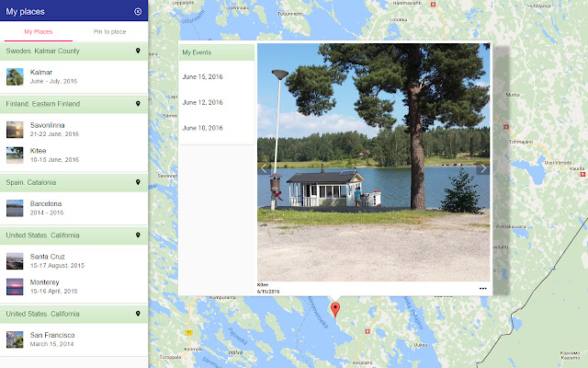Image resolution: width=588 pixels, height=368 pixels.
Task: Select the Monterey place name
Action: [45, 282]
